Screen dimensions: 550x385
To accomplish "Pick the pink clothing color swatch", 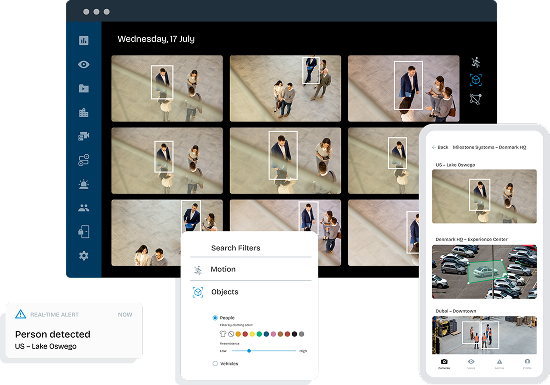I will 273,334.
